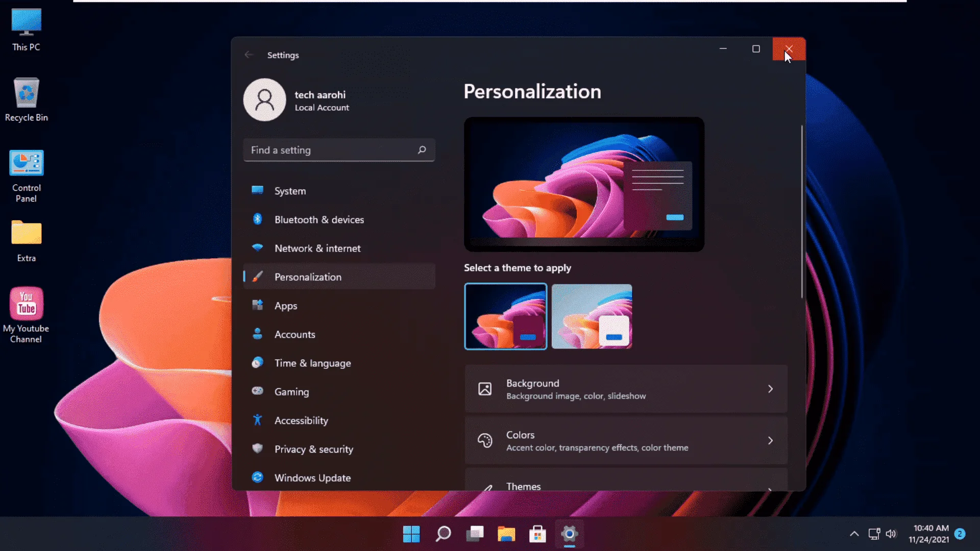Click the network display tray icon
This screenshot has width=980, height=551.
click(874, 534)
